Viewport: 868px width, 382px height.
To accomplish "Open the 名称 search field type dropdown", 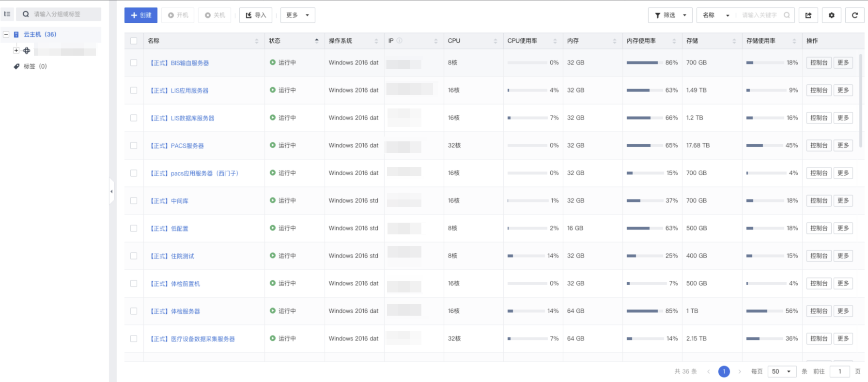I will 716,15.
